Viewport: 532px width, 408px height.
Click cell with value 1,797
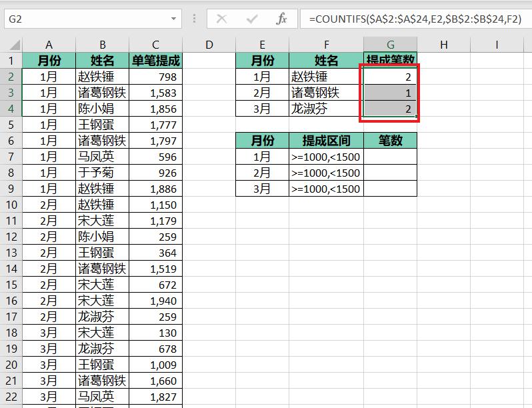click(x=156, y=141)
